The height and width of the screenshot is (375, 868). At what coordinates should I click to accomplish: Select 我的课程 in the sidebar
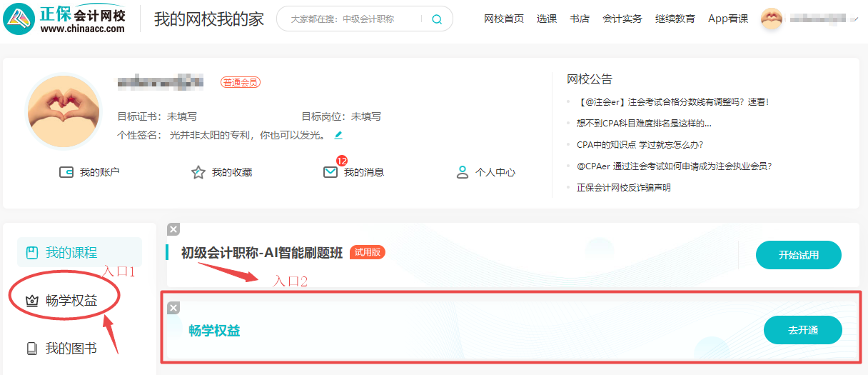(x=80, y=252)
